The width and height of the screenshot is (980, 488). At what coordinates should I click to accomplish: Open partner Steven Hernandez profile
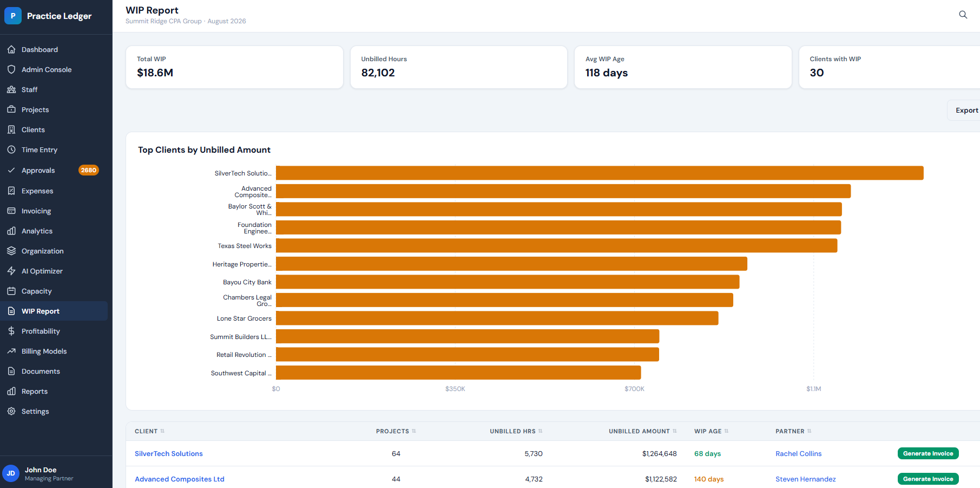(x=805, y=479)
